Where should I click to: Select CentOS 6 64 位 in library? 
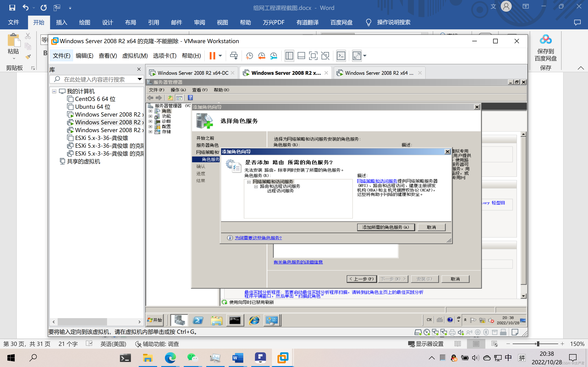(x=95, y=99)
